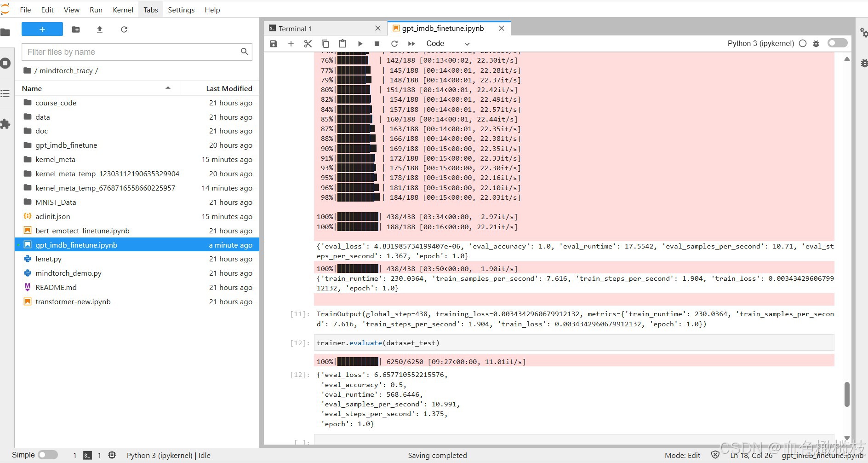Interrupt the kernel with the stop icon
Image resolution: width=868 pixels, height=463 pixels.
[x=377, y=44]
